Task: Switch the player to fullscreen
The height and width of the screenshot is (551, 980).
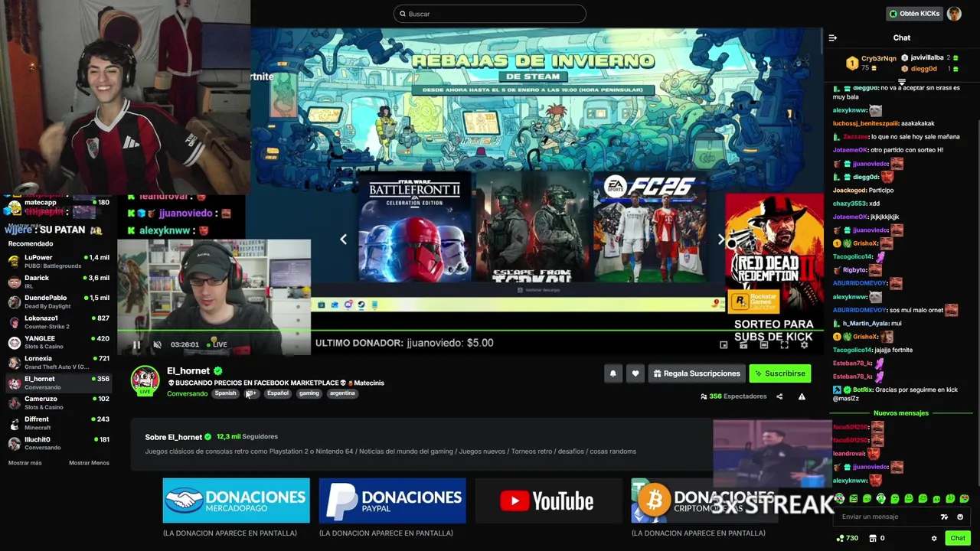Action: [784, 345]
